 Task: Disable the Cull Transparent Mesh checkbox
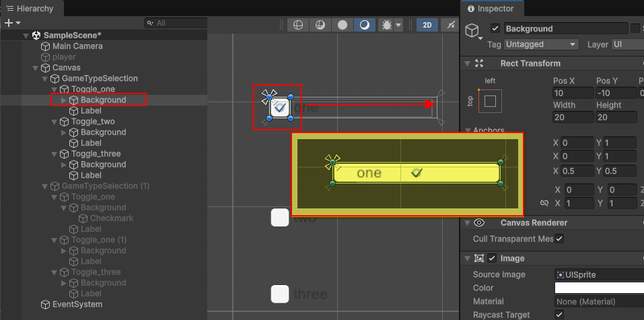point(559,239)
